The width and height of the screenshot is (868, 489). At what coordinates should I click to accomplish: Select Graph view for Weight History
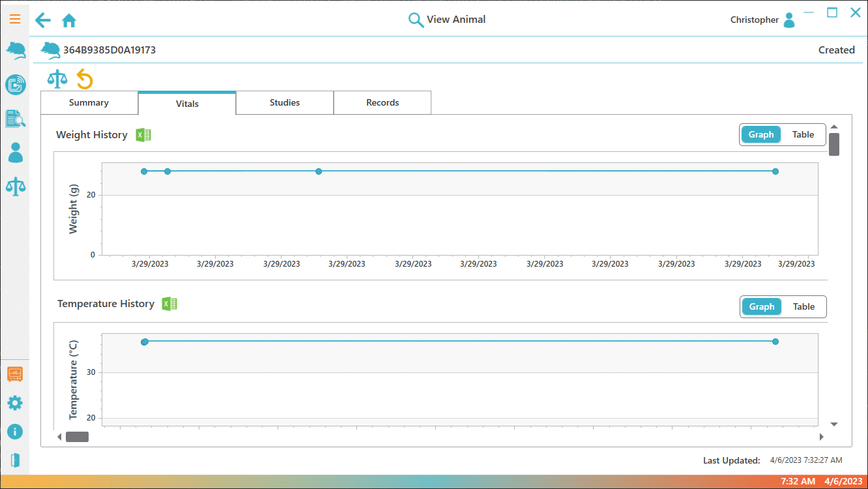[x=760, y=135]
